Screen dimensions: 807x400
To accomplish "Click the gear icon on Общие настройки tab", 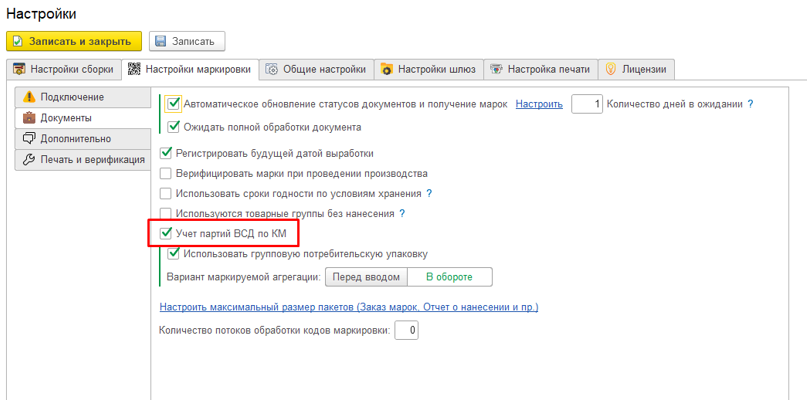I will 272,69.
